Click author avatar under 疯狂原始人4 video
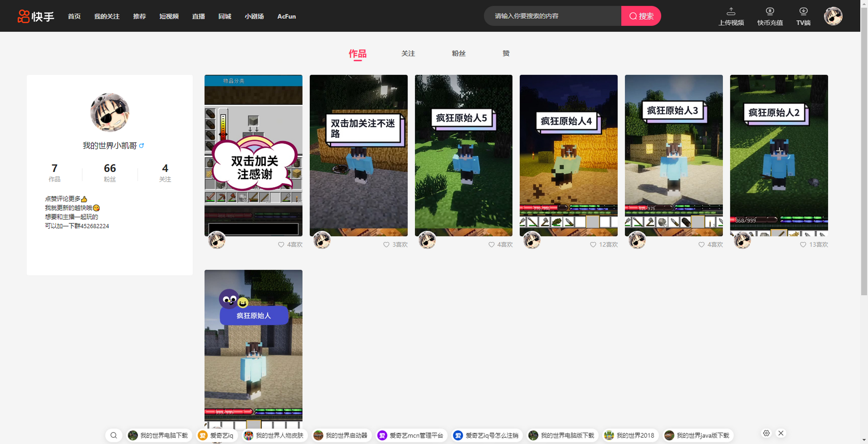 click(x=532, y=240)
